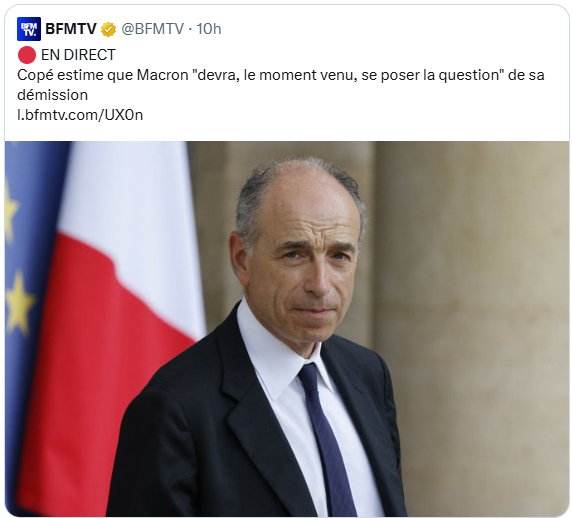Follow the l.bfmtv.com/UX0n link
572x518 pixels.
point(80,115)
